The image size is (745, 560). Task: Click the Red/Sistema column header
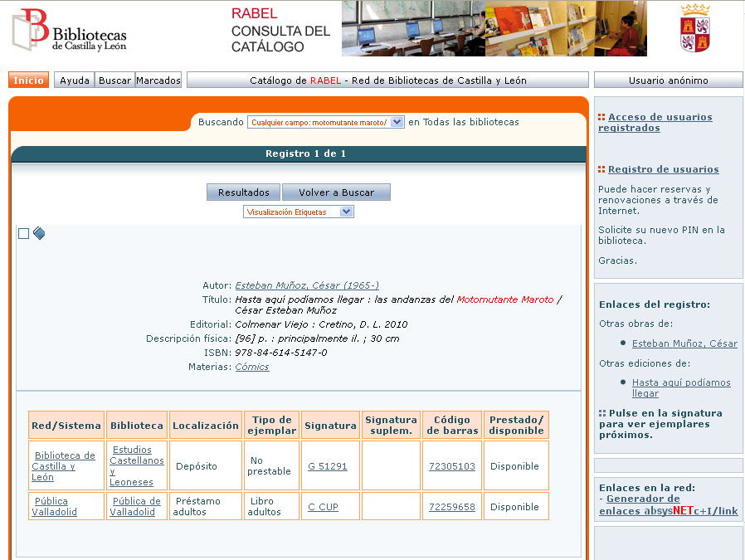tap(66, 425)
